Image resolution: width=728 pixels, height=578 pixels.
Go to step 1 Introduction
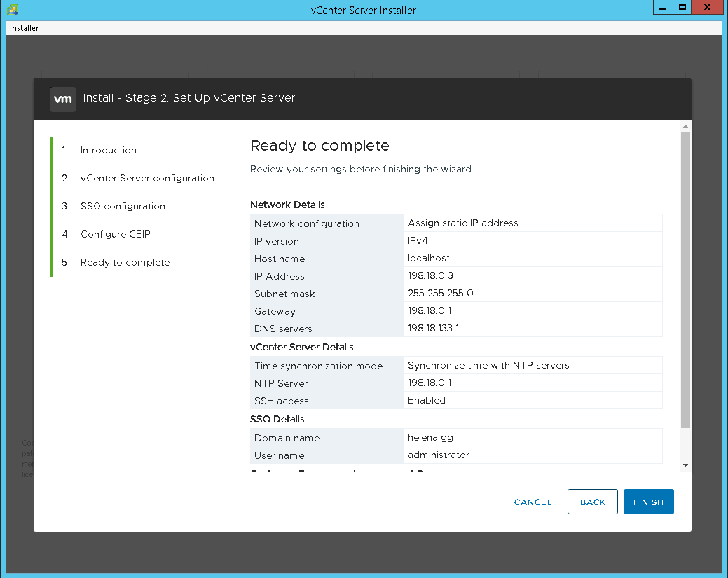108,150
